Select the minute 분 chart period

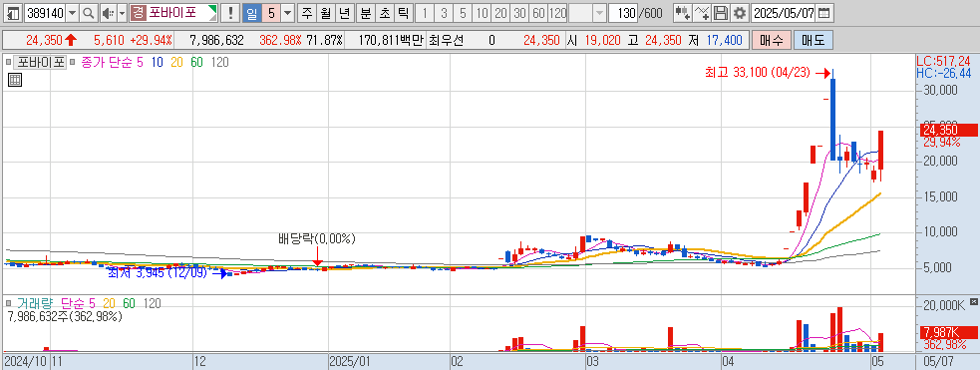[366, 13]
